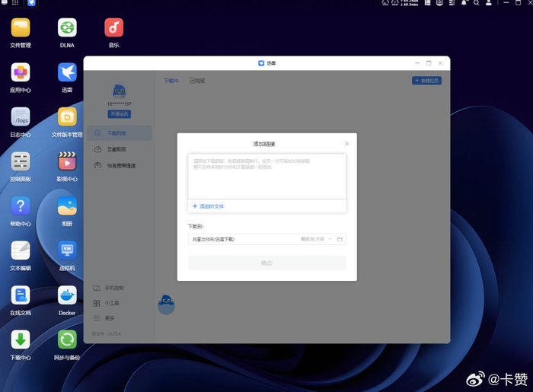Launch the 影视中心 app
The image size is (533, 392).
(x=67, y=161)
